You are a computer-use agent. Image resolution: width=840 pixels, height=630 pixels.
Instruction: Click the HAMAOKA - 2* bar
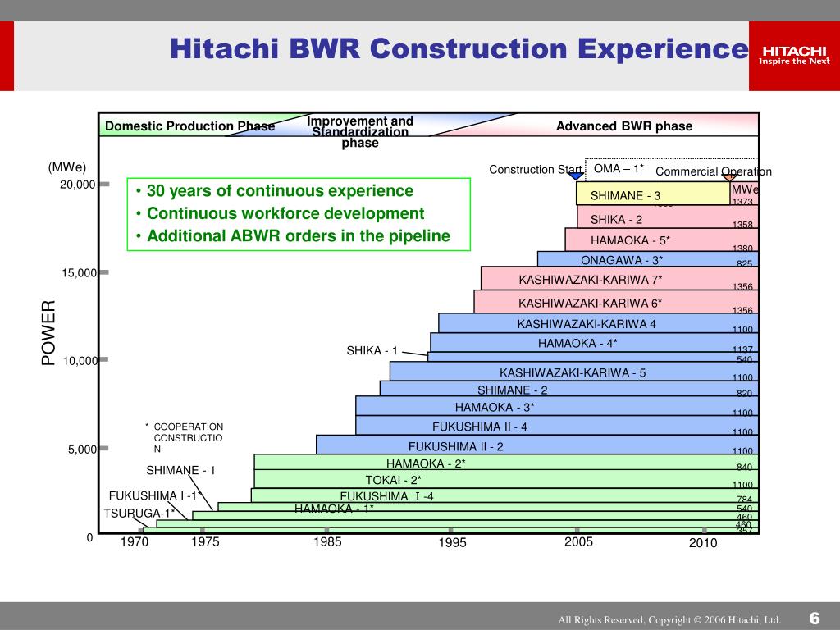pyautogui.click(x=506, y=463)
